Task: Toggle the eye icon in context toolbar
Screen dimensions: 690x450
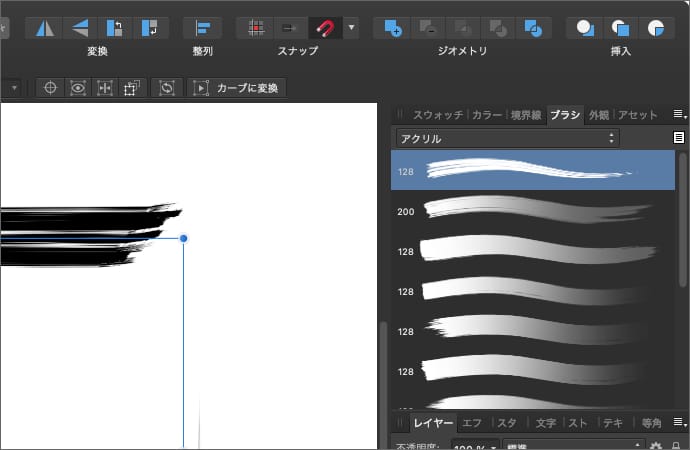Action: [78, 88]
